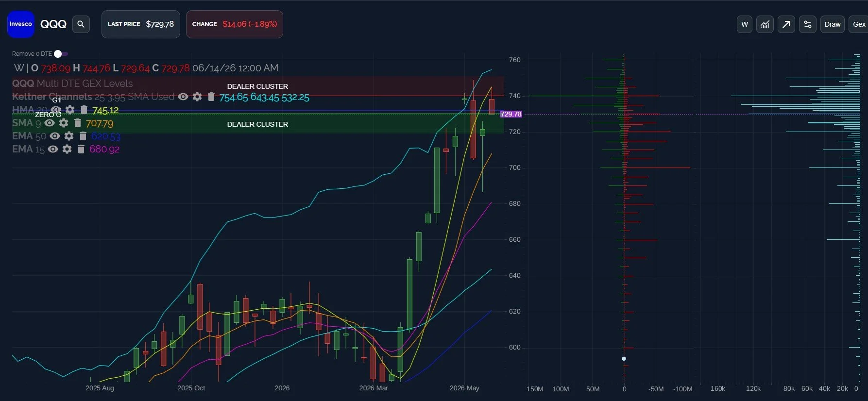Click the QQQ Multi DTE GEX Levels label
The height and width of the screenshot is (401, 868).
(x=72, y=84)
